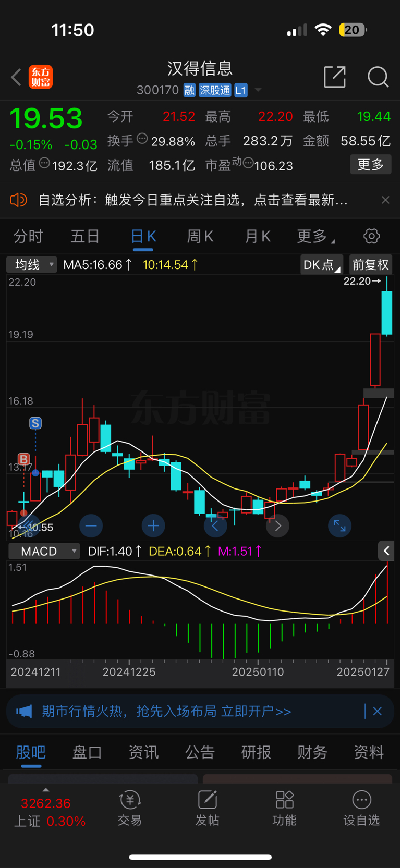The height and width of the screenshot is (868, 401).
Task: Move chart right with arrow button
Action: 278,525
